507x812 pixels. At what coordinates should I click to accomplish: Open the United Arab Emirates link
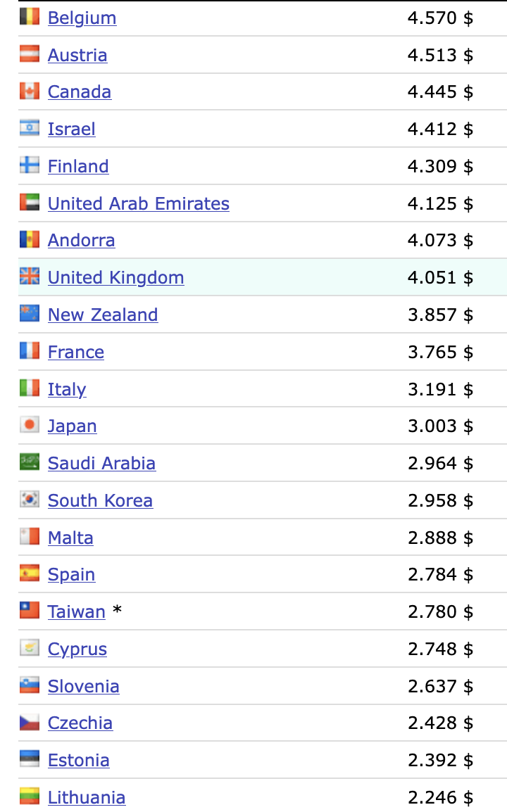pyautogui.click(x=139, y=203)
